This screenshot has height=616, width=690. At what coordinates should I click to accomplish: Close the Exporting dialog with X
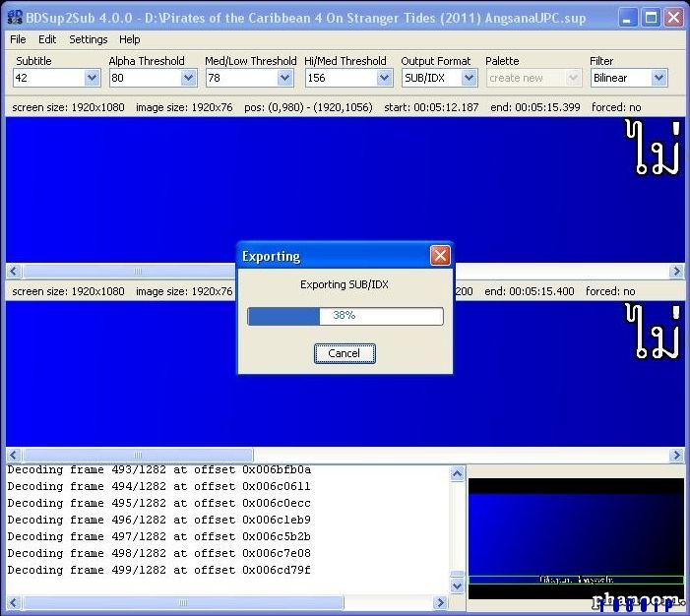(x=440, y=256)
